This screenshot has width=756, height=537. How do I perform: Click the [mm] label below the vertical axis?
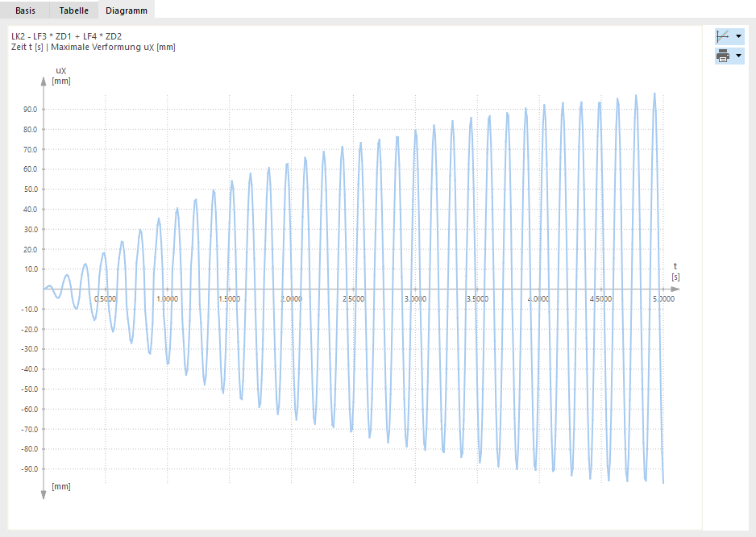tap(61, 486)
